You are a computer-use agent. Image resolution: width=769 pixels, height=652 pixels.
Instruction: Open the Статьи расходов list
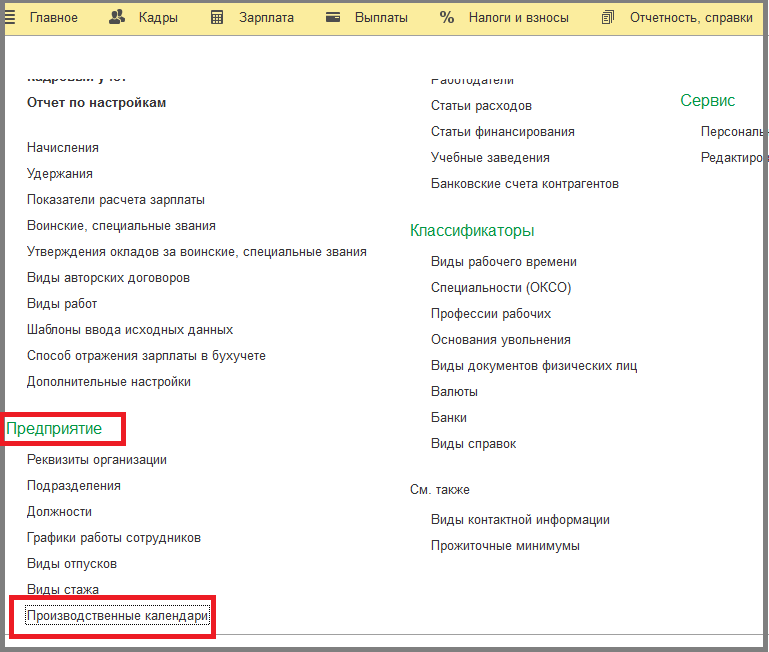481,106
